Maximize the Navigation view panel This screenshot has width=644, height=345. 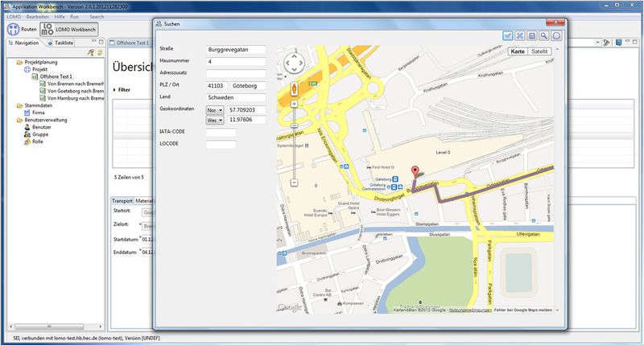101,42
